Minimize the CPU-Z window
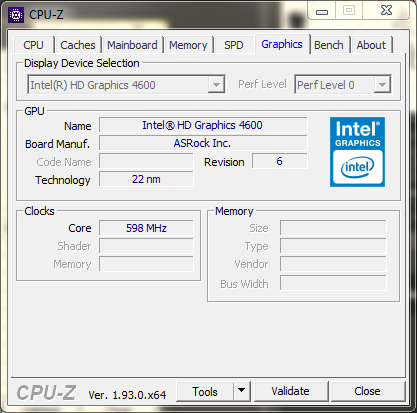The height and width of the screenshot is (413, 417). [x=322, y=11]
